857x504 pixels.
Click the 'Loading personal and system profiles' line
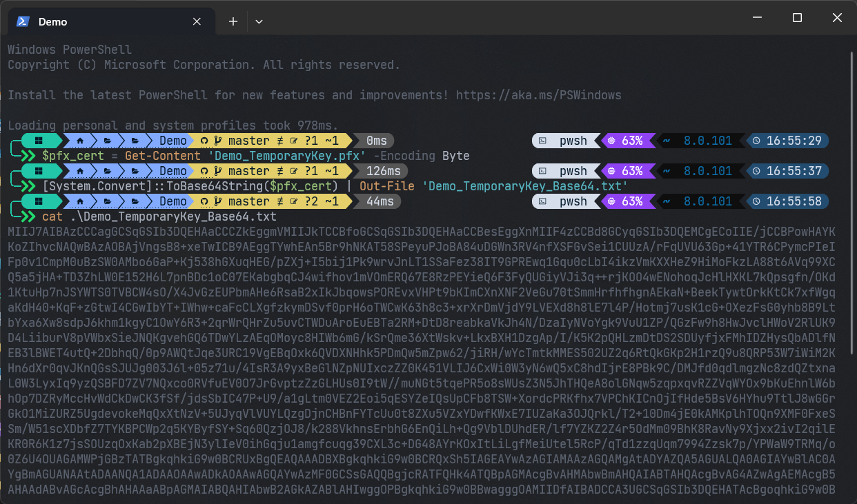point(173,125)
